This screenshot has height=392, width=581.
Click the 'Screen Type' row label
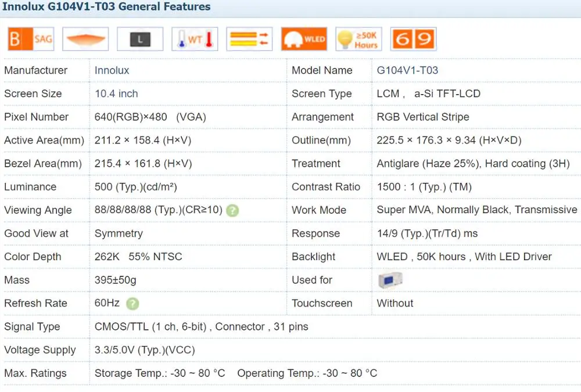point(322,93)
